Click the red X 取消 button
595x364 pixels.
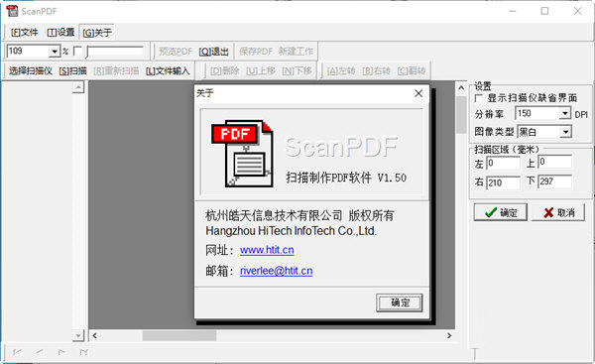pyautogui.click(x=558, y=212)
